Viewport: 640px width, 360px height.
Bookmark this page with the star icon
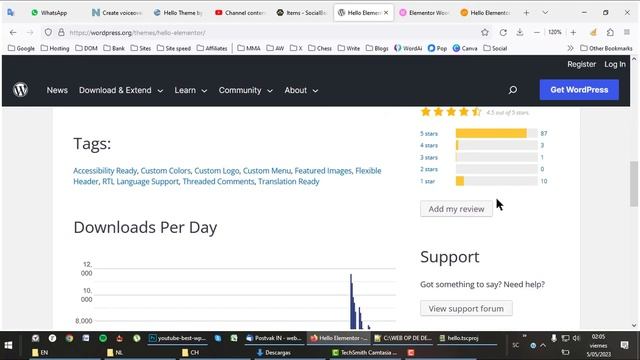click(x=484, y=32)
